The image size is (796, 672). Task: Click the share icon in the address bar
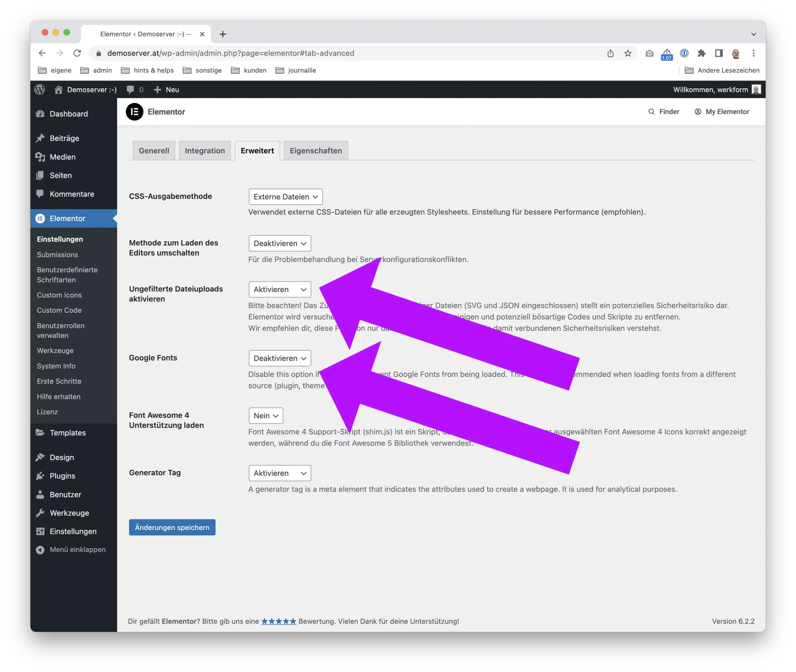[610, 53]
